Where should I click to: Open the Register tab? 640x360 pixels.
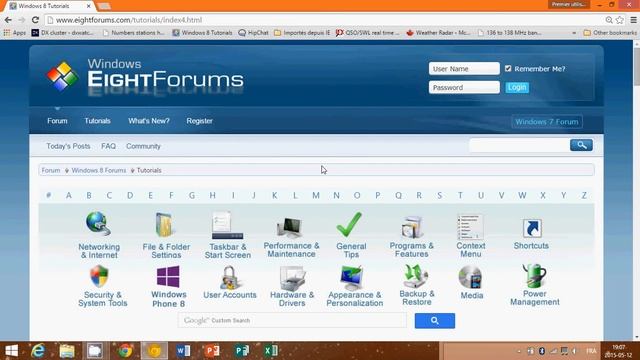[x=200, y=121]
